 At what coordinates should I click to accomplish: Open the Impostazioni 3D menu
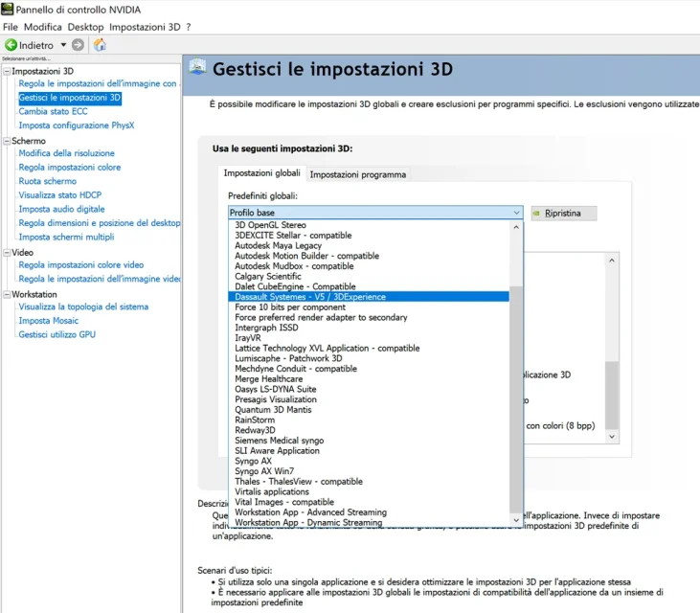pos(145,27)
